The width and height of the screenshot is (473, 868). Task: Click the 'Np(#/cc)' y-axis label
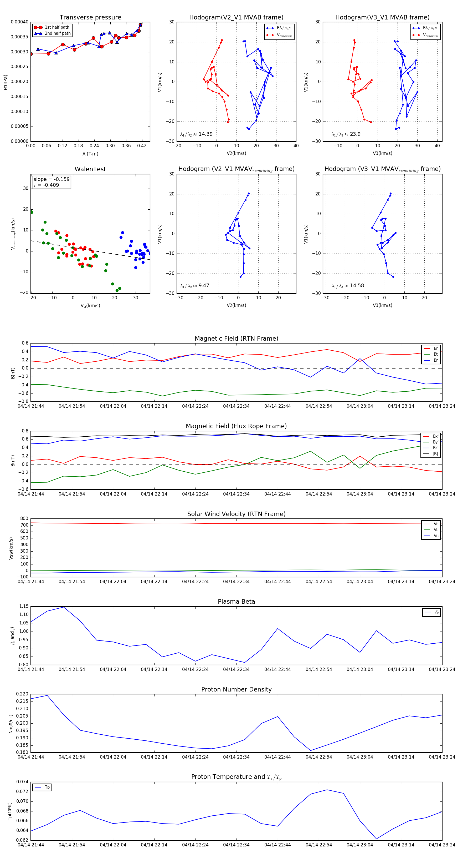[x=11, y=724]
